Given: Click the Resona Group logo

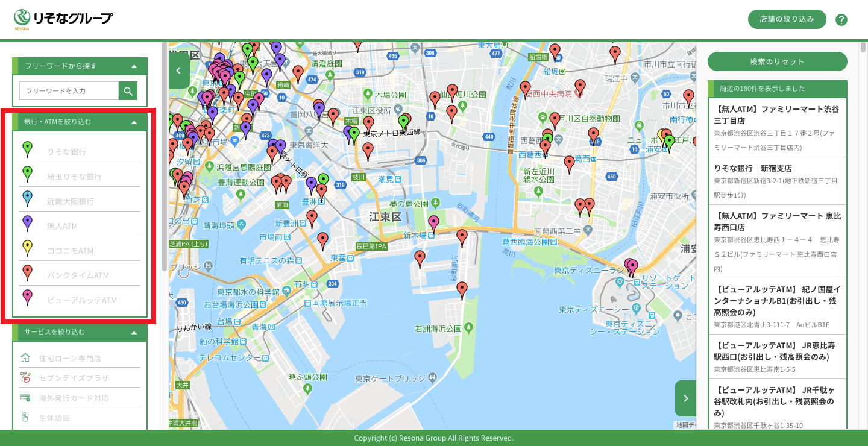Looking at the screenshot, I should [x=63, y=19].
